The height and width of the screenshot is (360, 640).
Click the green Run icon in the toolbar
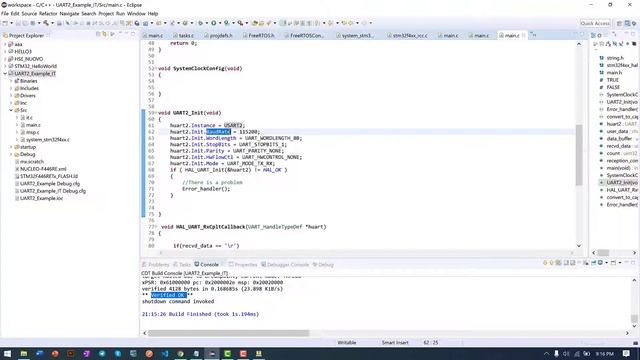tap(213, 23)
